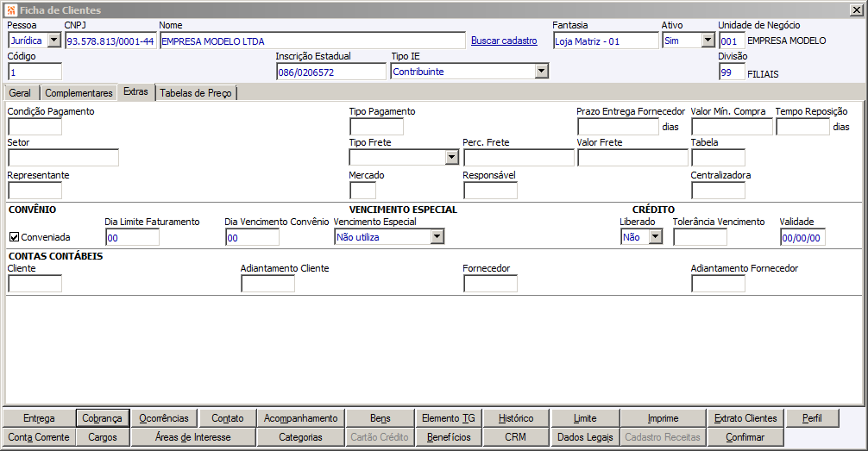Click the CNPJ input field
Viewport: 868px width, 451px height.
[110, 41]
